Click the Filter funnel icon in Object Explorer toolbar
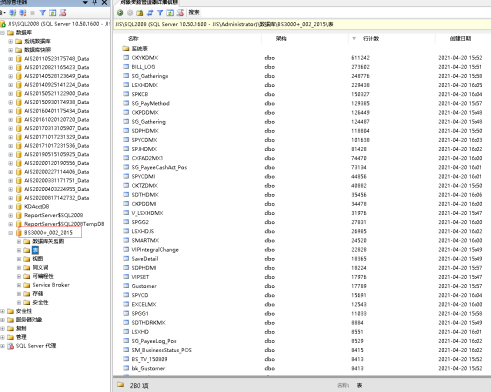Image resolution: width=491 pixels, height=392 pixels. pos(43,13)
